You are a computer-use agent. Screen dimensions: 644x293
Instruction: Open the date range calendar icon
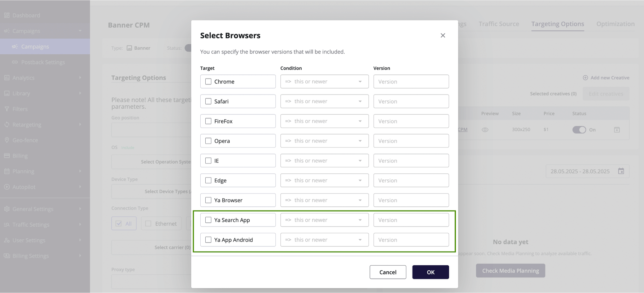621,171
